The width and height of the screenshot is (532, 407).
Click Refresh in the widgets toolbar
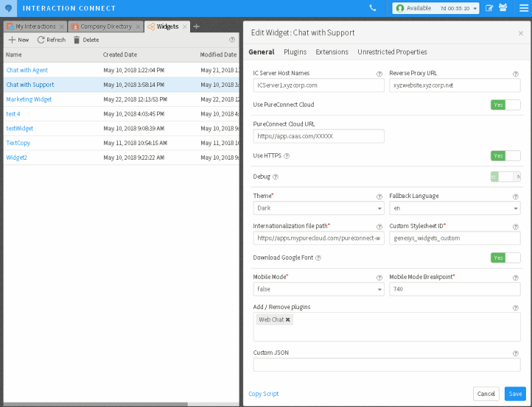tap(52, 40)
